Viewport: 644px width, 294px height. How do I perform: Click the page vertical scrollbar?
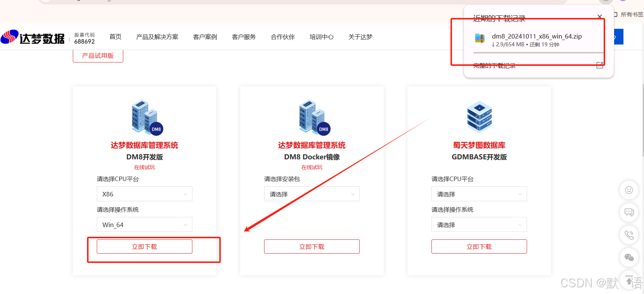pyautogui.click(x=643, y=120)
